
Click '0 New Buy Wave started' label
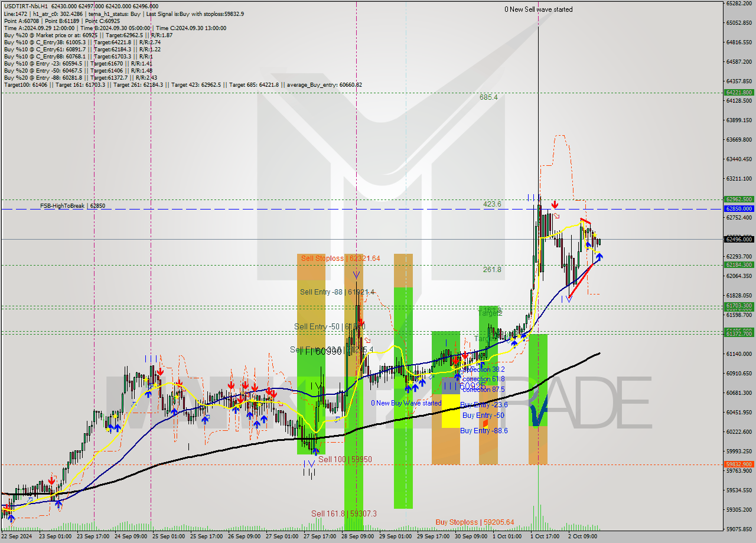pos(406,403)
